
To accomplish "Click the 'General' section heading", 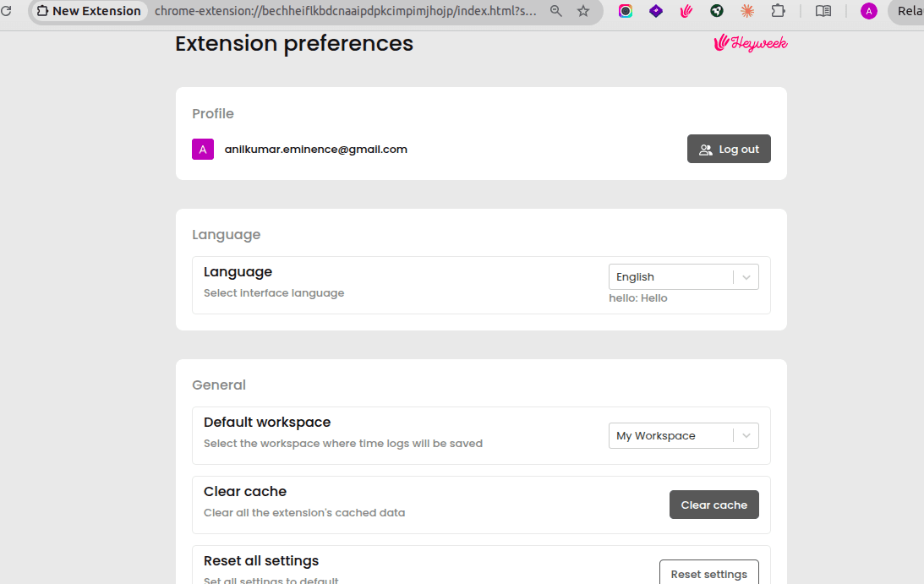I will point(219,385).
